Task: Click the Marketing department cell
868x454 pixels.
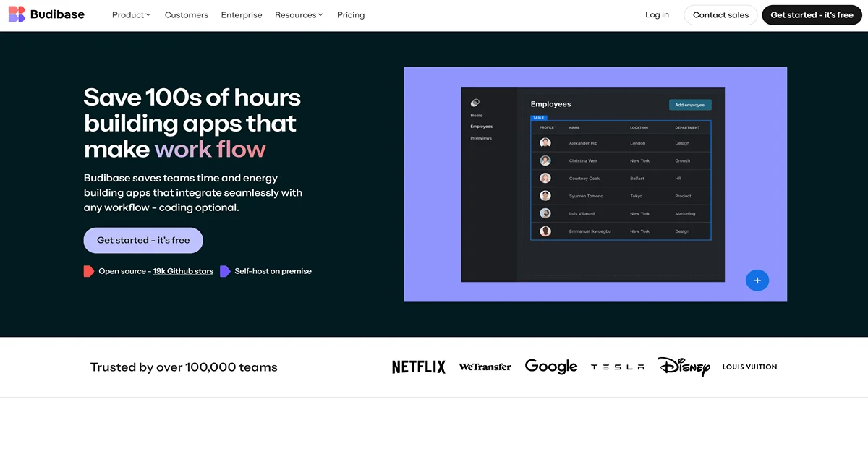Action: (x=685, y=214)
